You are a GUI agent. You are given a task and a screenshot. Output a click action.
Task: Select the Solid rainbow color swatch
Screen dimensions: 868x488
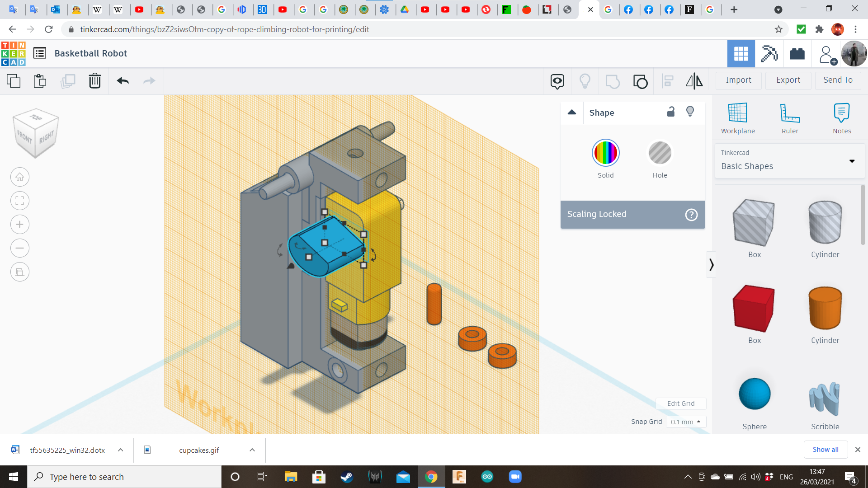click(x=605, y=153)
